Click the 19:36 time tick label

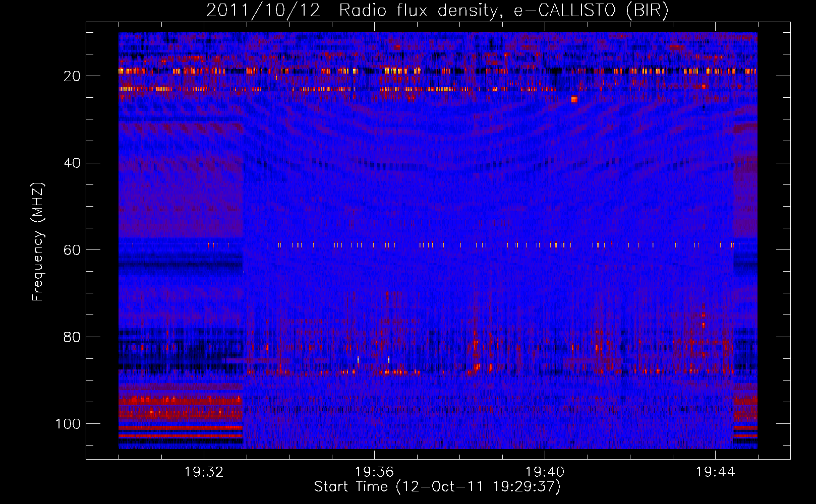[374, 472]
